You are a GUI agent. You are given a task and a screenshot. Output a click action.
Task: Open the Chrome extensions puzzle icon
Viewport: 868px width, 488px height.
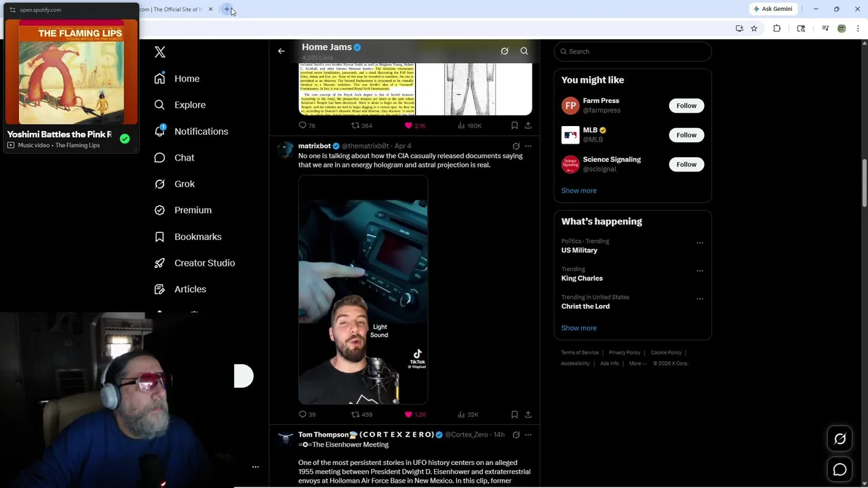(777, 28)
